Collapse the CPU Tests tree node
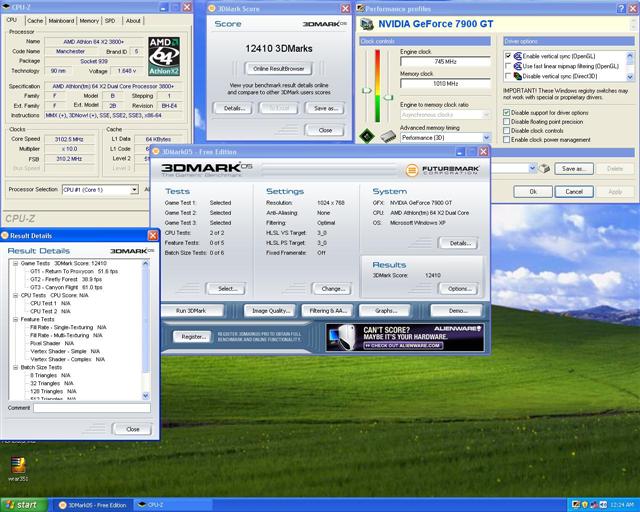Viewport: 640px width, 512px height. 15,295
